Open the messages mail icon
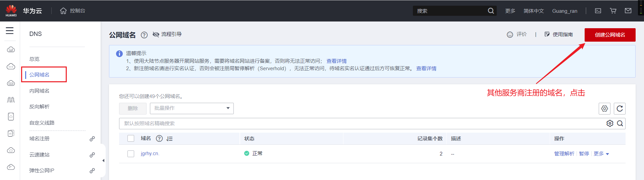 point(628,11)
